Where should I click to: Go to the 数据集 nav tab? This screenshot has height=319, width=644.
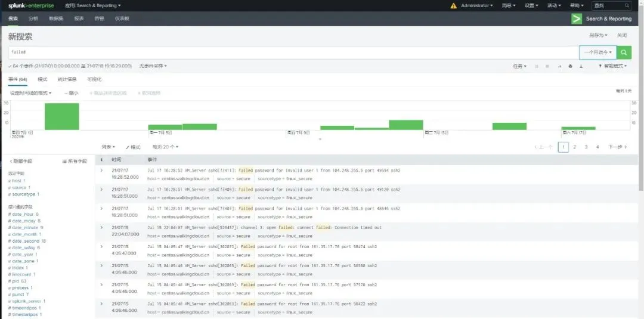click(x=56, y=18)
